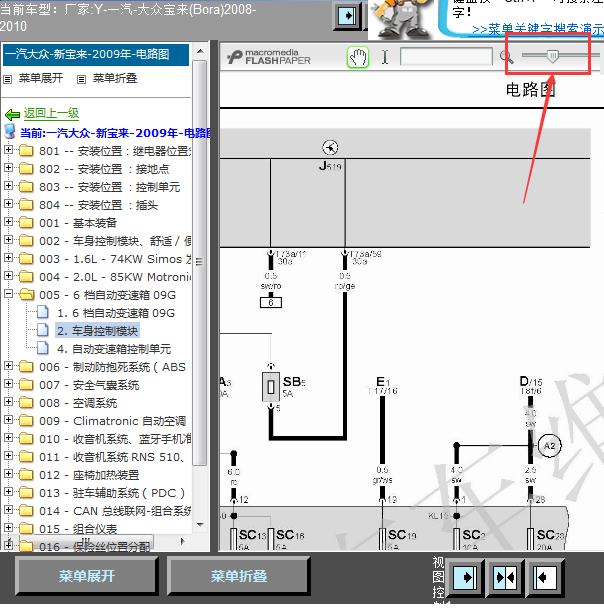This screenshot has width=604, height=613.
Task: Click the 返回上一级 link
Action: point(51,113)
